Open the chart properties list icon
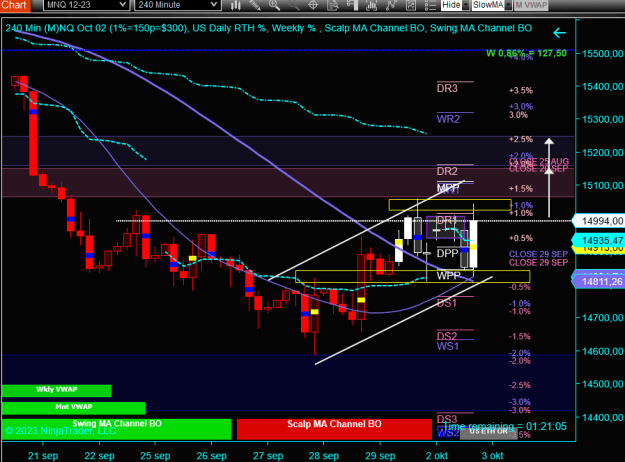Image resolution: width=625 pixels, height=462 pixels. (430, 5)
